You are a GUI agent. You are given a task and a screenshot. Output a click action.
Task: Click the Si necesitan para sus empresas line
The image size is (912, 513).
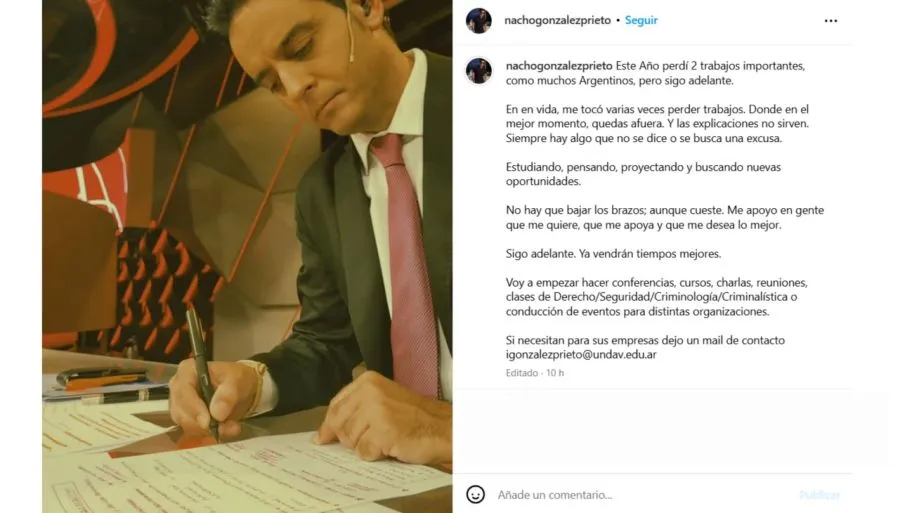645,340
